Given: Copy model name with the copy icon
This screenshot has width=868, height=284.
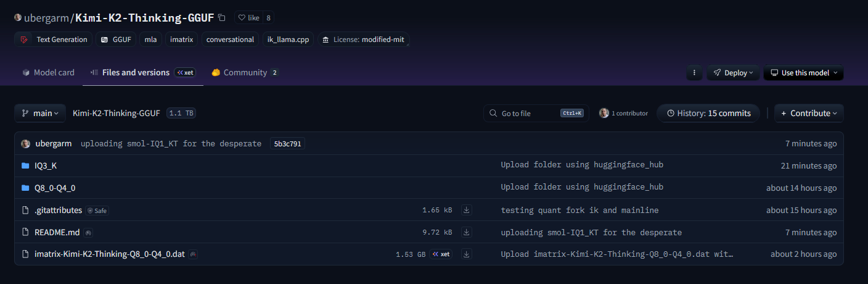Looking at the screenshot, I should tap(222, 18).
